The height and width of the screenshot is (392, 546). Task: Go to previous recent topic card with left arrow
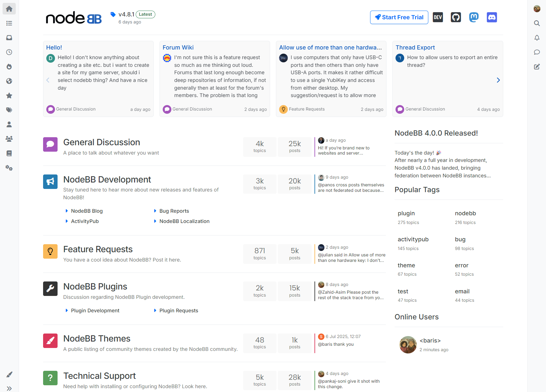(48, 80)
